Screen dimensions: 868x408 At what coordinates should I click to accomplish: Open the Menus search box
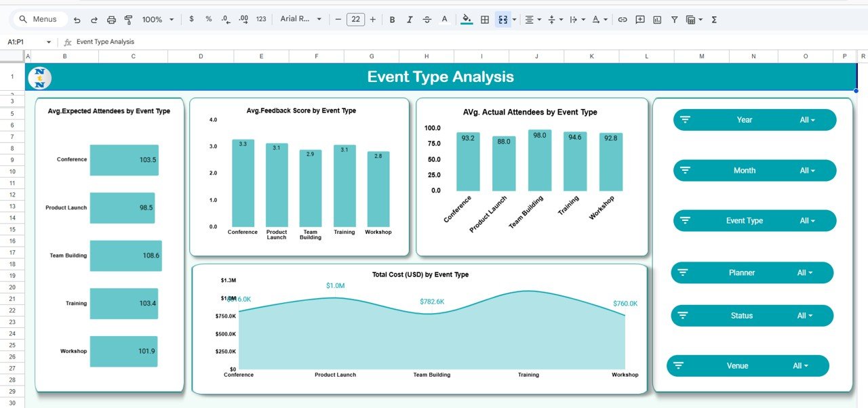pyautogui.click(x=39, y=19)
